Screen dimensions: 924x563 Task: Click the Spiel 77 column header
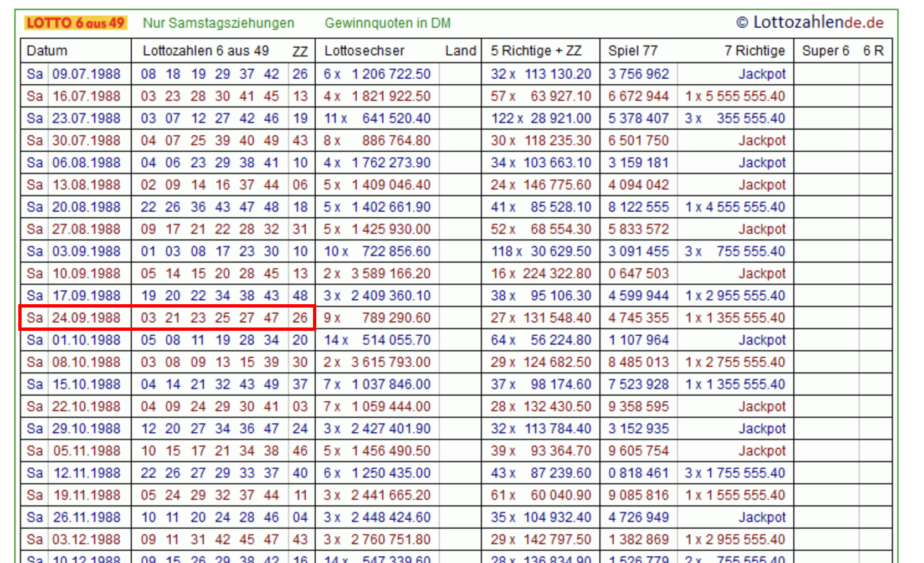[x=633, y=50]
